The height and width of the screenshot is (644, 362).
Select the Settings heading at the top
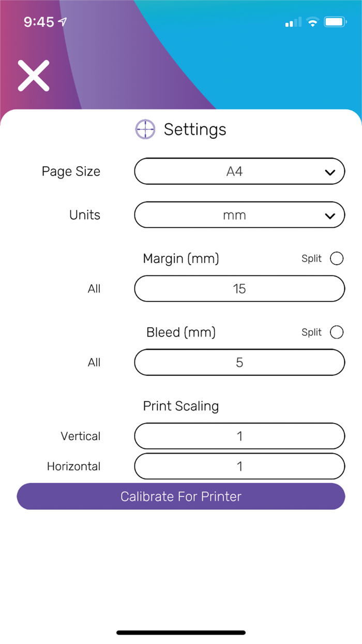pyautogui.click(x=195, y=129)
